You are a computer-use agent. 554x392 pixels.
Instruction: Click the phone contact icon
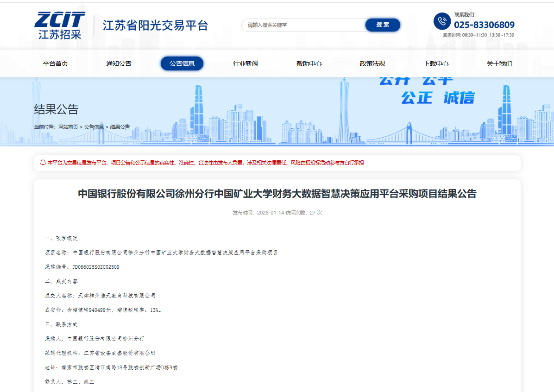442,21
